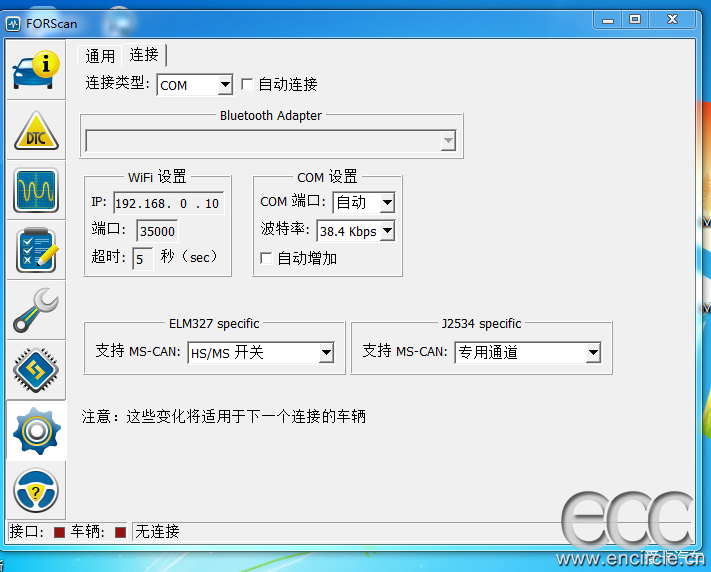
Task: Open the chip module programming section
Action: tap(35, 370)
